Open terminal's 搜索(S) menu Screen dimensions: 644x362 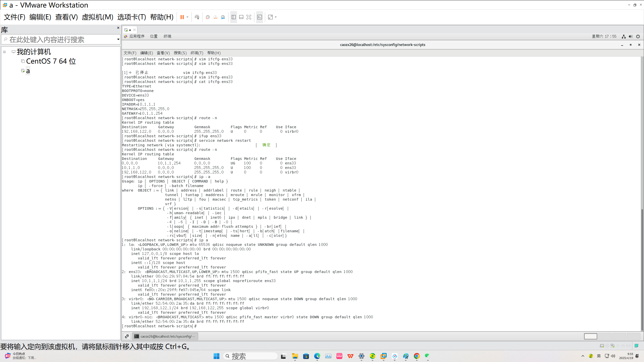click(x=180, y=53)
